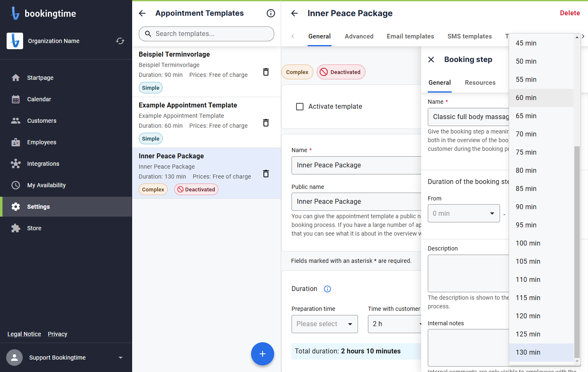Click the Search templates field
This screenshot has height=372, width=588.
[206, 34]
